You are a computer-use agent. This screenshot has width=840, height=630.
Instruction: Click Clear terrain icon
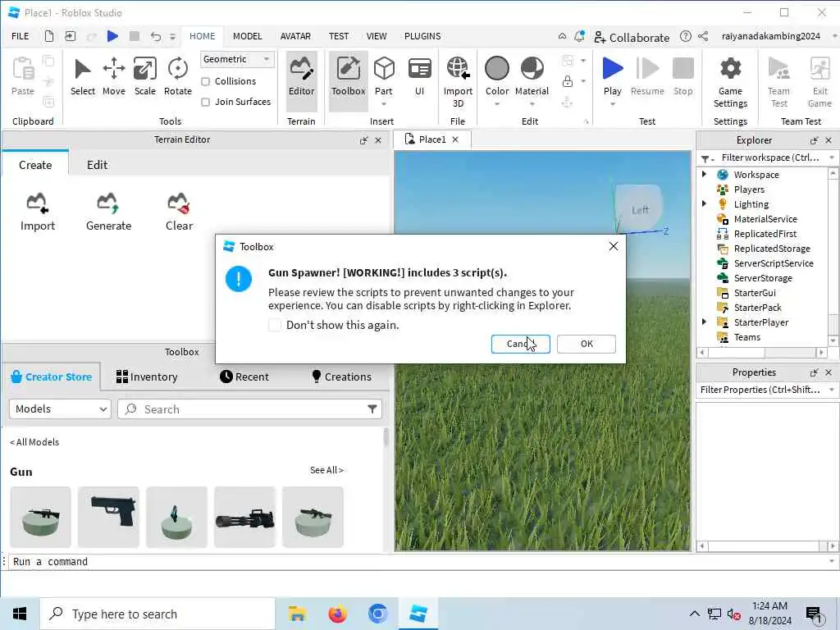[x=179, y=204]
